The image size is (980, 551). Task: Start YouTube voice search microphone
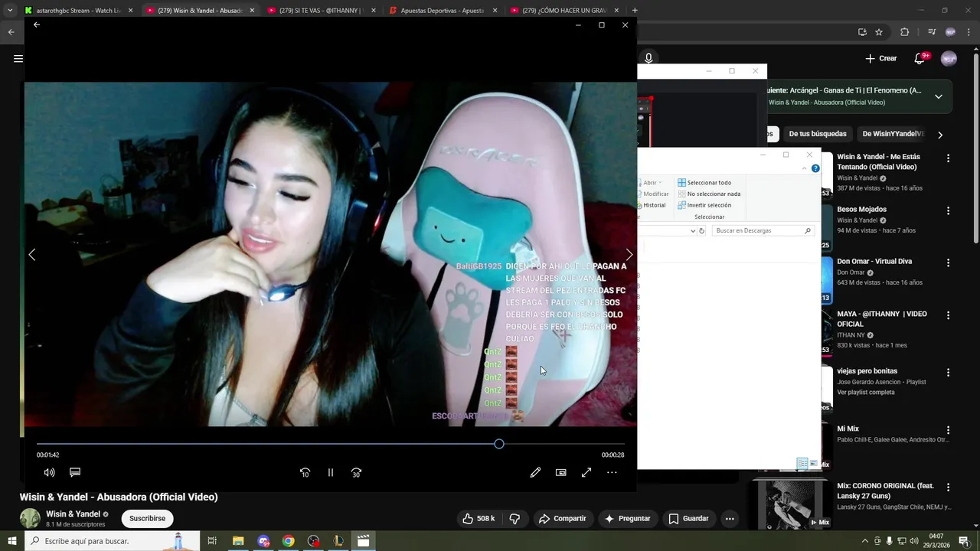pyautogui.click(x=648, y=58)
